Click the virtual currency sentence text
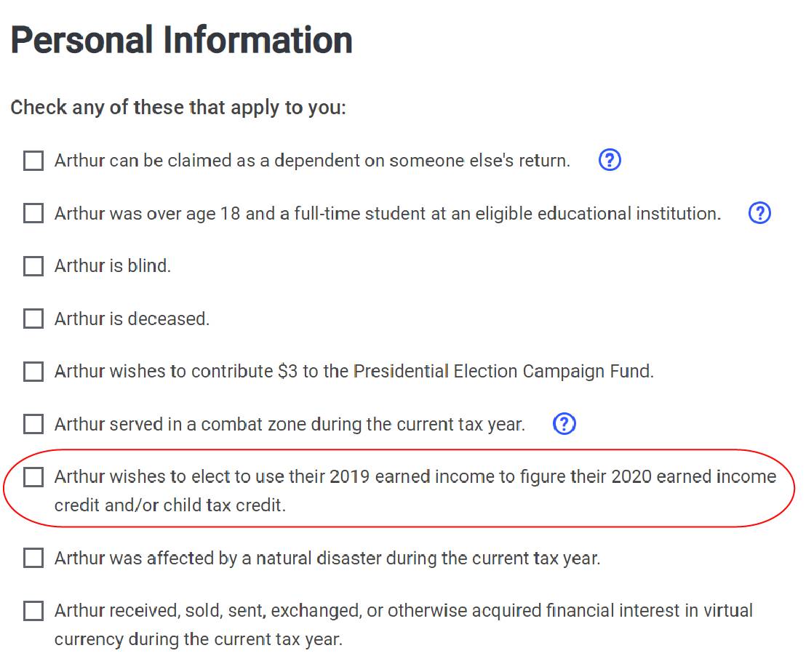This screenshot has width=806, height=672. [403, 611]
